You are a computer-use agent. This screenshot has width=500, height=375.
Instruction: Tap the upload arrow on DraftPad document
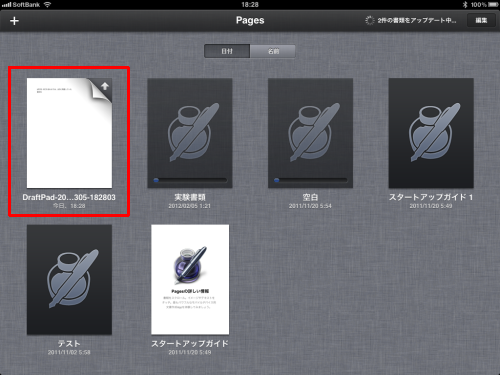point(105,86)
